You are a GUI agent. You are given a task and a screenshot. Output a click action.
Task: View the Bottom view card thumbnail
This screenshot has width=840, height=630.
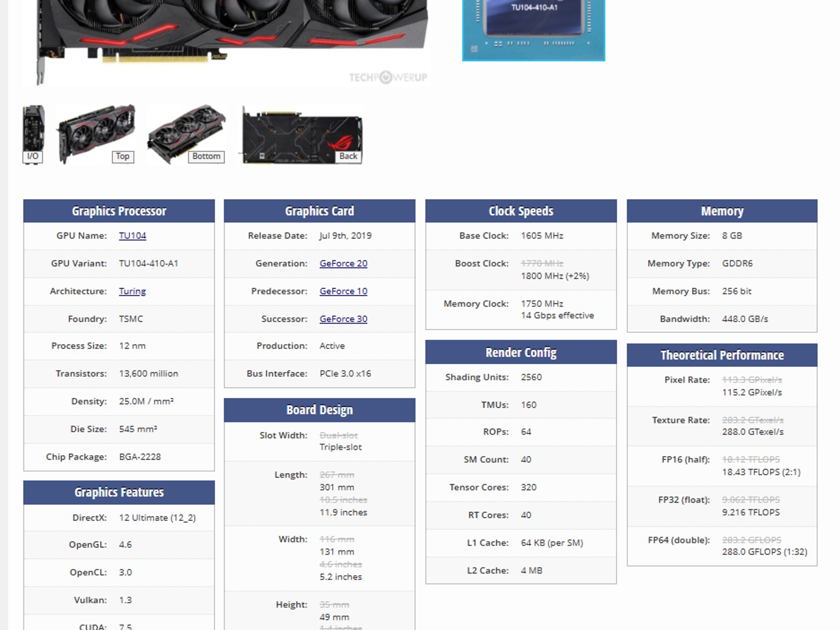(187, 135)
